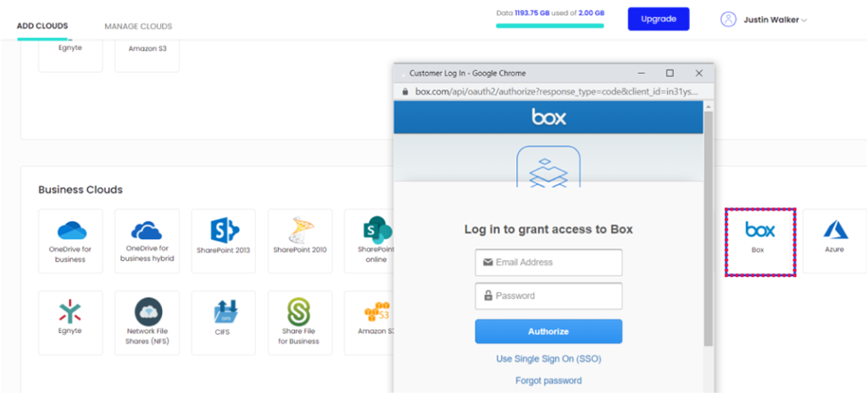
Task: Click the box.com URL in address bar
Action: 558,91
